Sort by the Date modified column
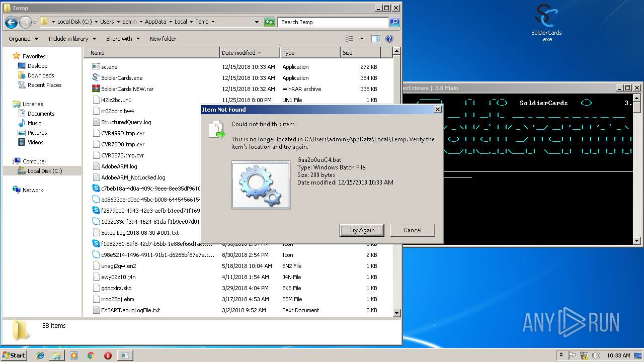The height and width of the screenshot is (362, 644). (x=250, y=53)
